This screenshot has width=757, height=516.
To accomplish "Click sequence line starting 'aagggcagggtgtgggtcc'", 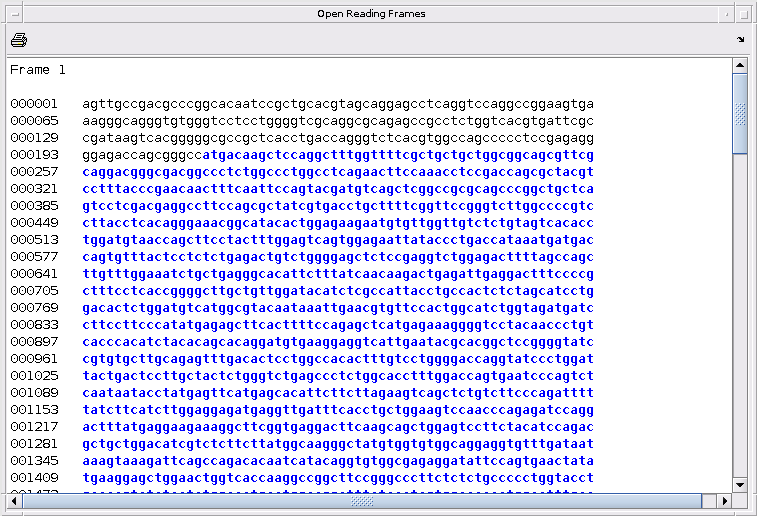I will tap(338, 121).
